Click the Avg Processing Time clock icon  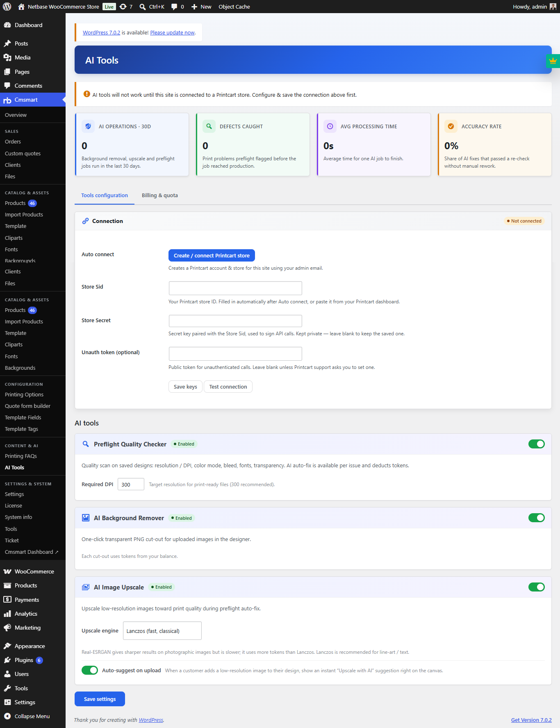(x=330, y=126)
